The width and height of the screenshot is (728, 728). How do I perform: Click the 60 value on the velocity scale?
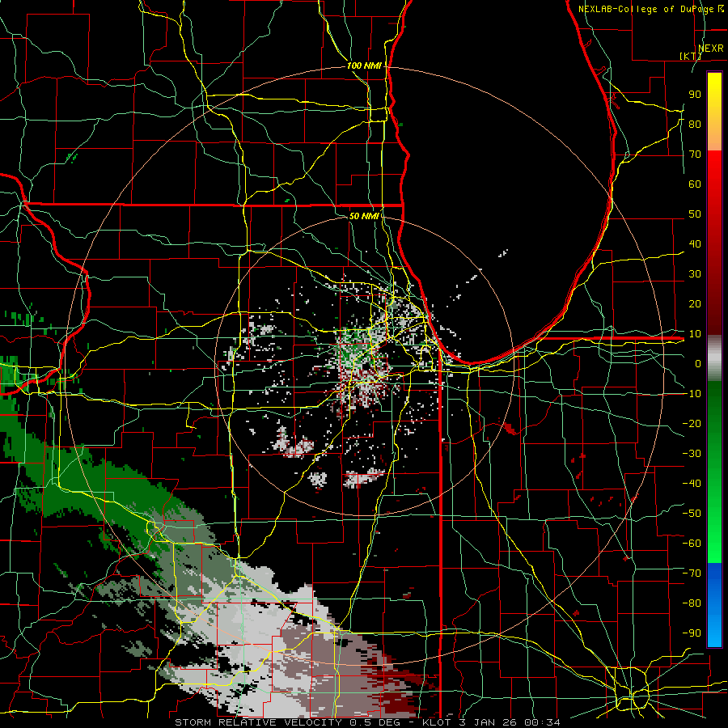(695, 184)
